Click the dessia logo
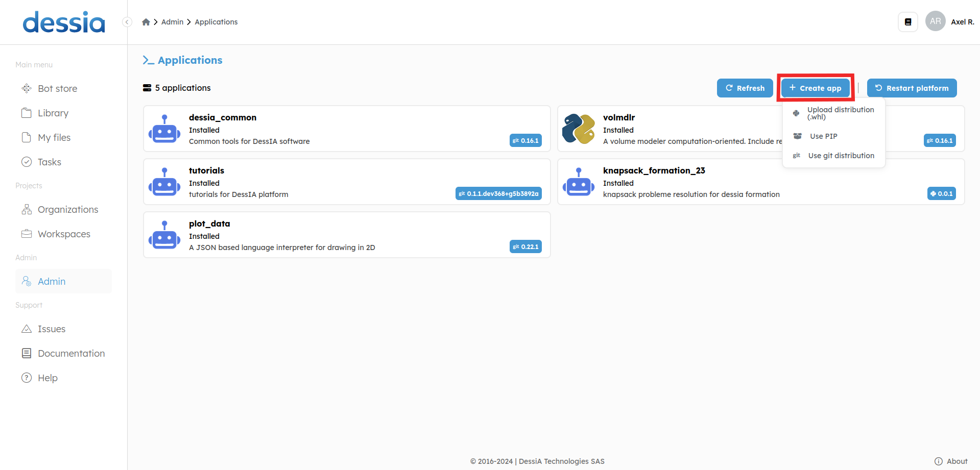980x470 pixels. coord(64,22)
